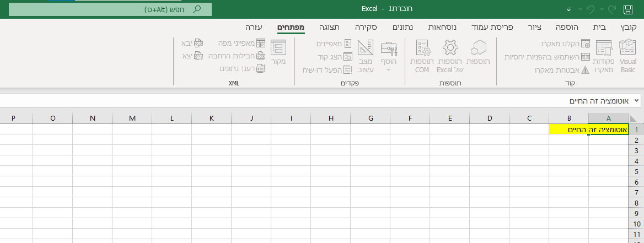
Task: Click the Save icon in the title bar
Action: [627, 9]
